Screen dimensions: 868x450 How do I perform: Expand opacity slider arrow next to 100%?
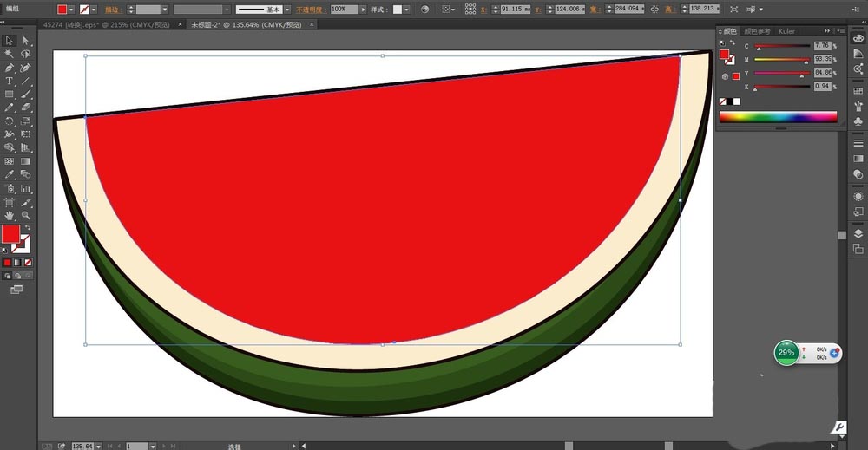click(363, 10)
